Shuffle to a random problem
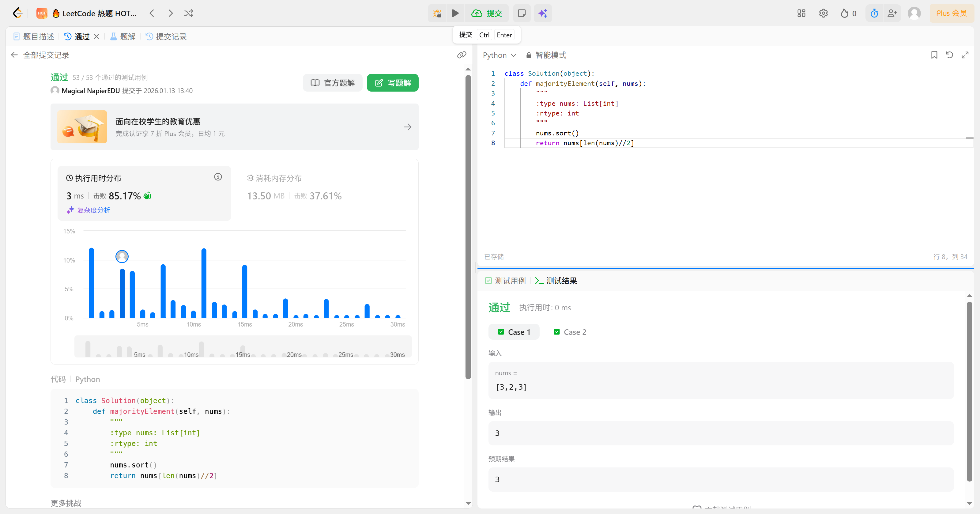 189,13
